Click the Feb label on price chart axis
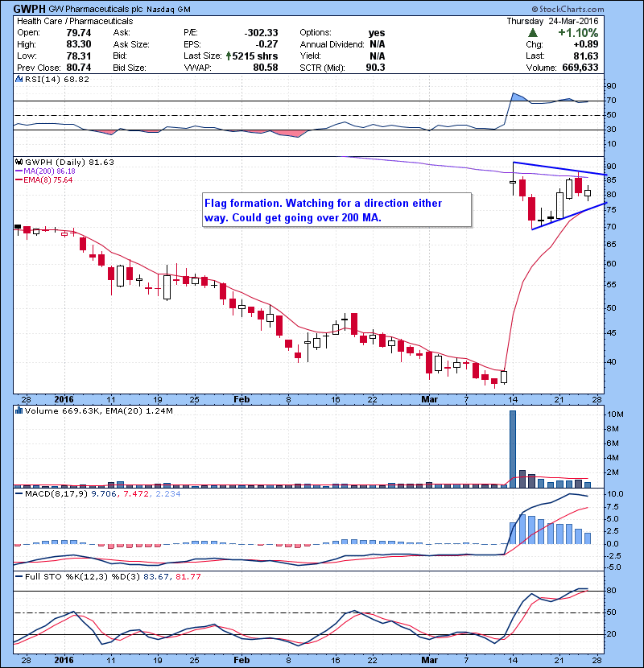This screenshot has width=644, height=668. pyautogui.click(x=242, y=400)
